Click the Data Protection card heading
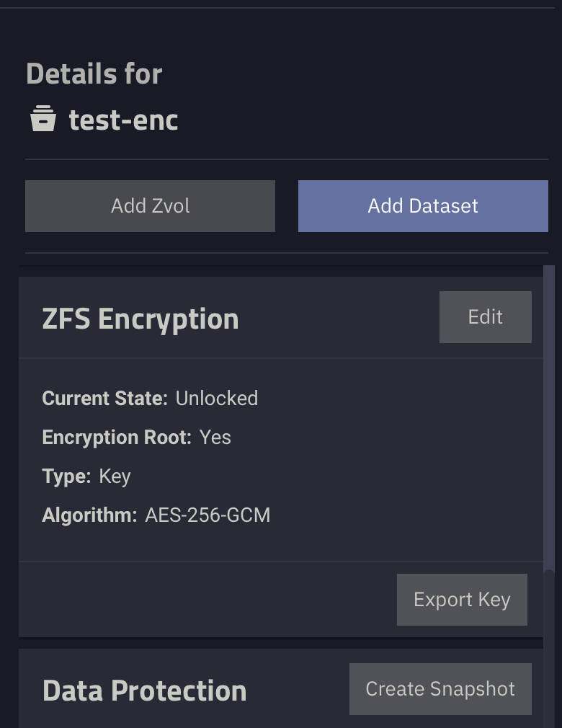The height and width of the screenshot is (728, 562). tap(144, 691)
